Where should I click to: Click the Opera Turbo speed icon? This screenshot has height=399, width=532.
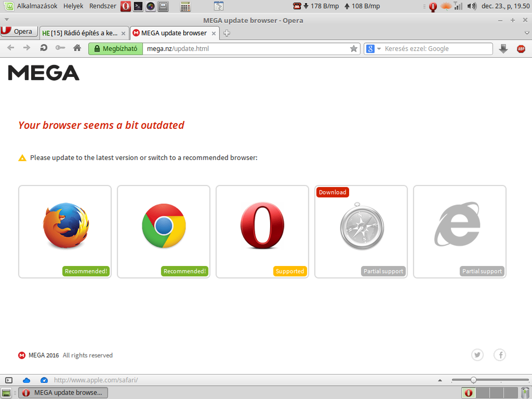click(x=44, y=380)
